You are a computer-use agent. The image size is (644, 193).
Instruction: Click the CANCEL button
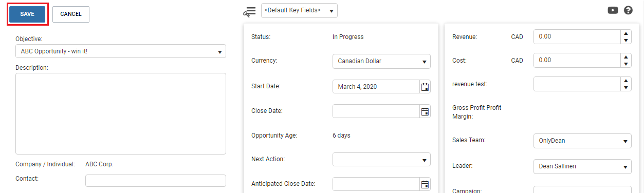pos(71,14)
